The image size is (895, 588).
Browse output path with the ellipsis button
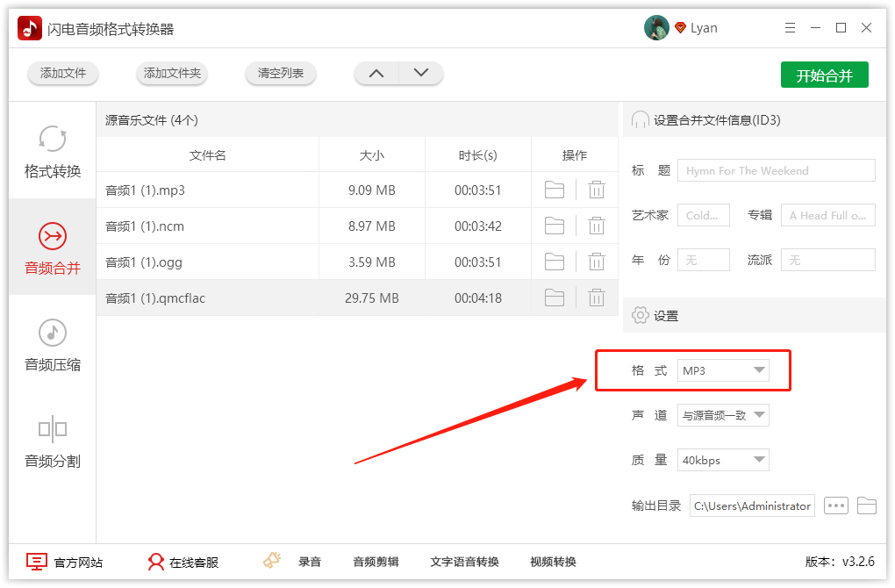point(835,506)
